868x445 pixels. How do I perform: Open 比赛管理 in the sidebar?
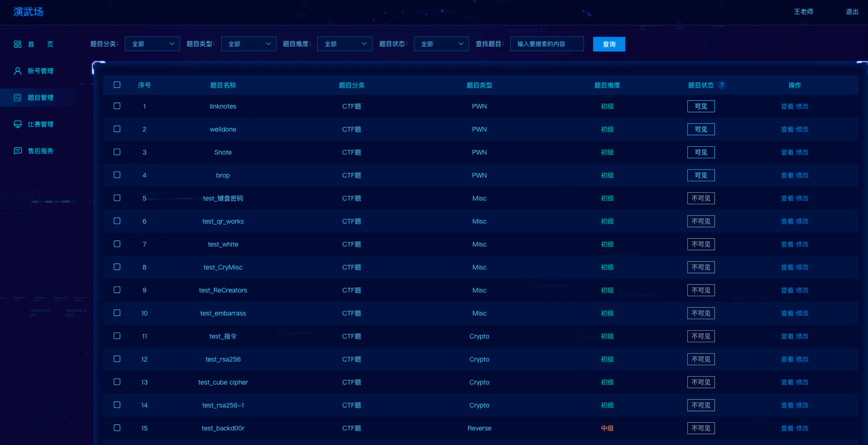[41, 124]
